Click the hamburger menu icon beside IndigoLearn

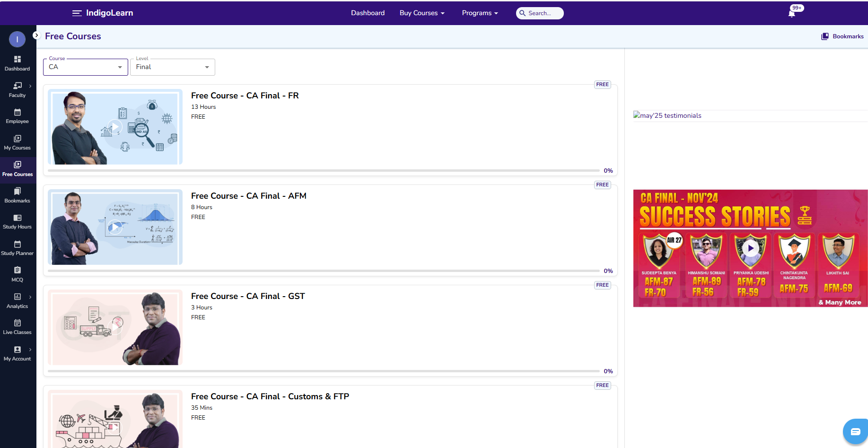tap(77, 13)
